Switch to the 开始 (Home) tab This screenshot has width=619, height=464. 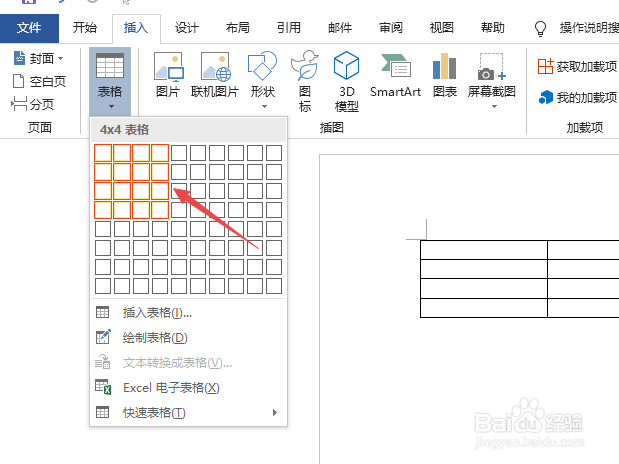point(84,28)
